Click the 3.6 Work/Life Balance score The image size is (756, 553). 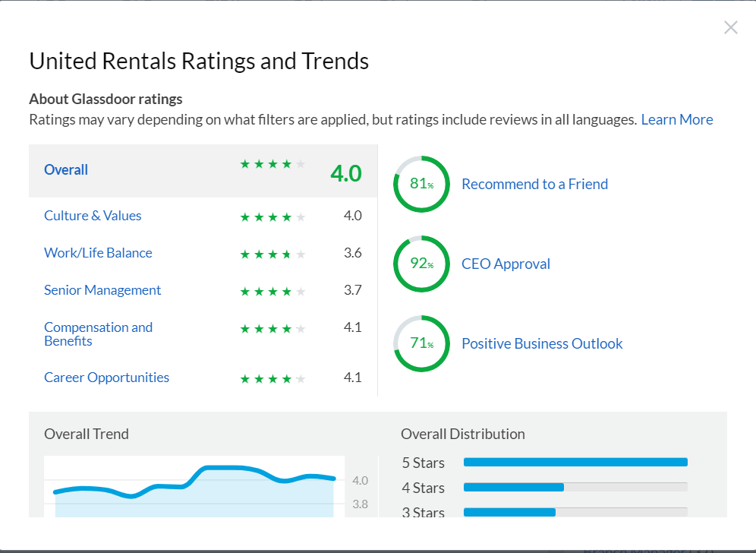(352, 253)
